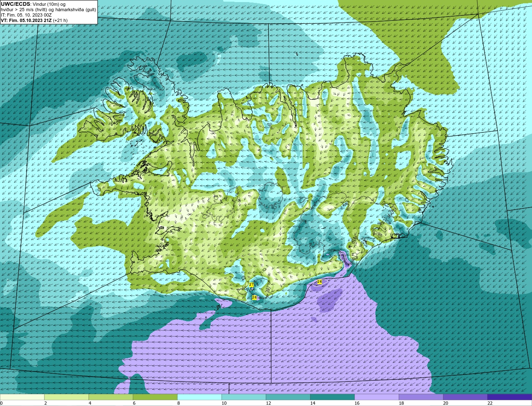Click the legend scale value "10"

[x=224, y=403]
